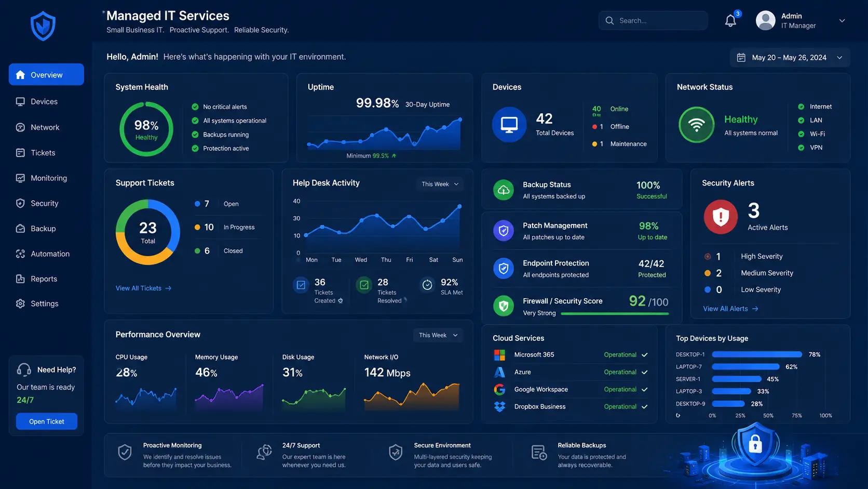Click the check mark beside All systems operational

195,121
